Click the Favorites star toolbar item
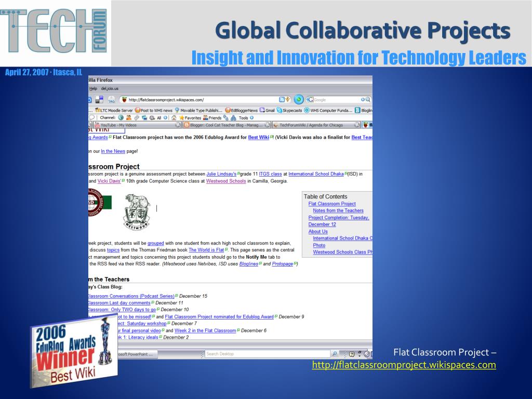The image size is (532, 399). coord(190,118)
